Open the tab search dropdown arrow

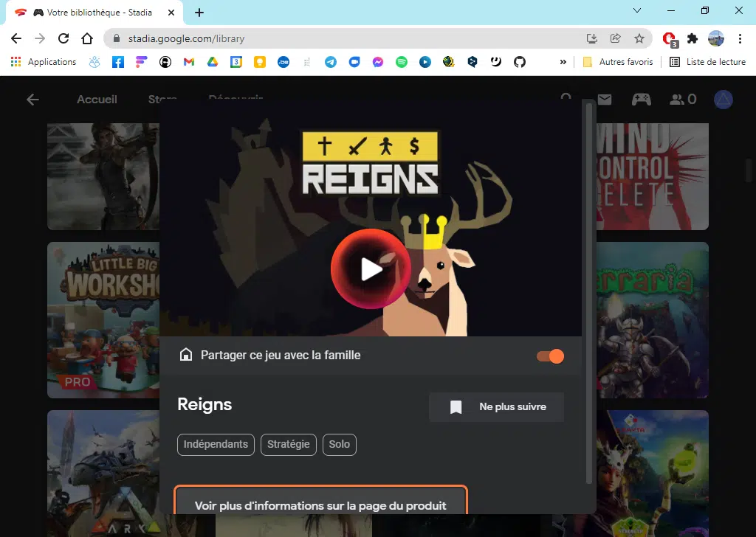point(637,10)
